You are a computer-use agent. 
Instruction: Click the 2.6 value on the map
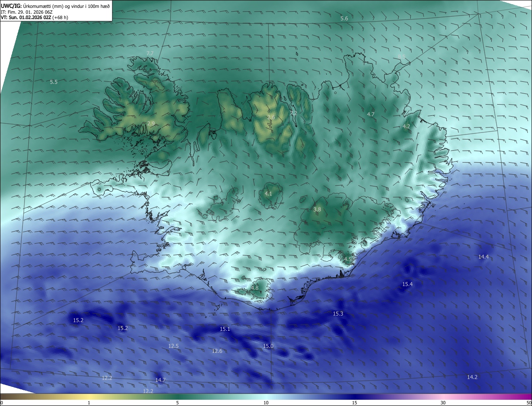click(271, 117)
